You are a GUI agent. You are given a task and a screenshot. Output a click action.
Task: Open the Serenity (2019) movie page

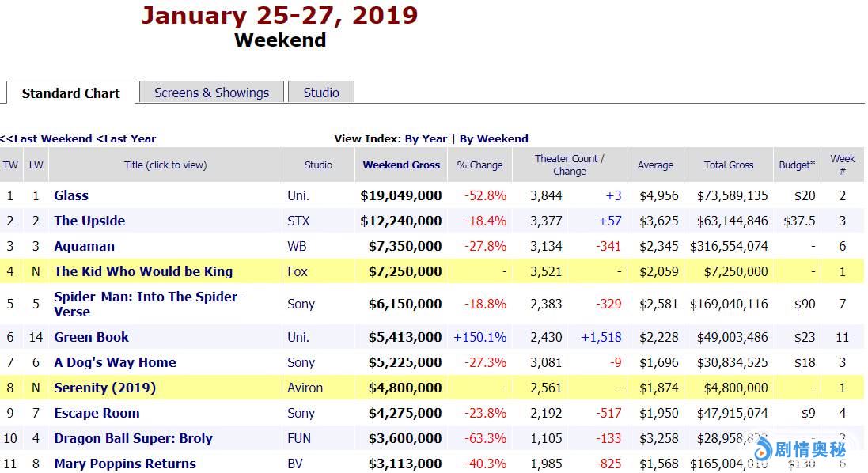tap(104, 388)
